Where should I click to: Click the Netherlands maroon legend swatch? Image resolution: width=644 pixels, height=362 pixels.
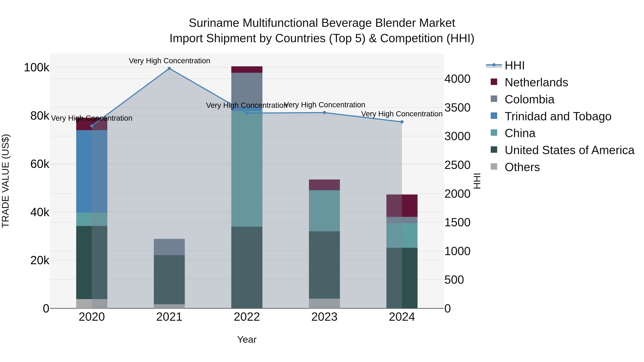coord(494,82)
